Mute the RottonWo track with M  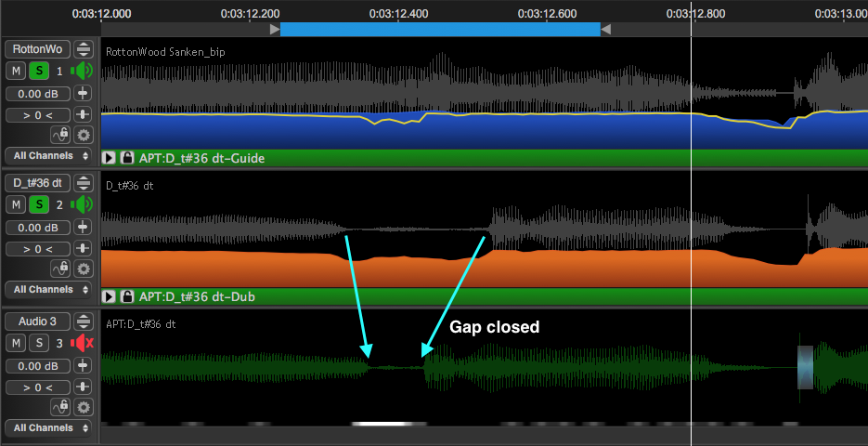click(16, 71)
